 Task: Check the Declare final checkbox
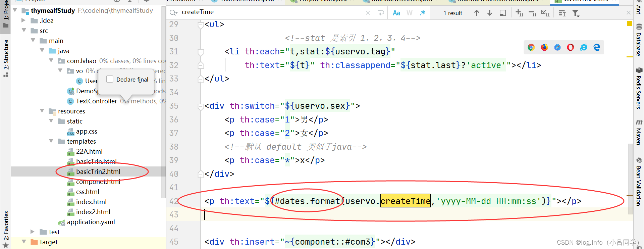[x=110, y=79]
